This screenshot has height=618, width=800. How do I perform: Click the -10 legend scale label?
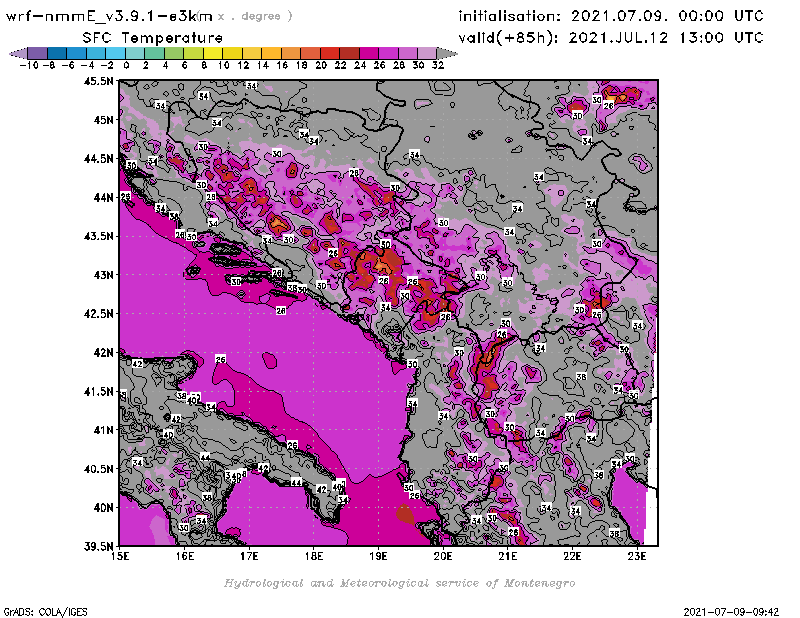coord(29,65)
